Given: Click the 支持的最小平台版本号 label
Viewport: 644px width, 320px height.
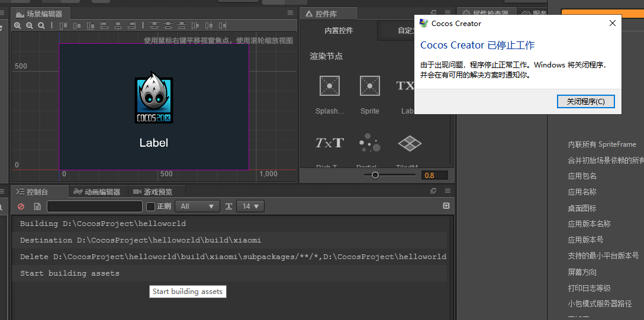Looking at the screenshot, I should click(603, 256).
